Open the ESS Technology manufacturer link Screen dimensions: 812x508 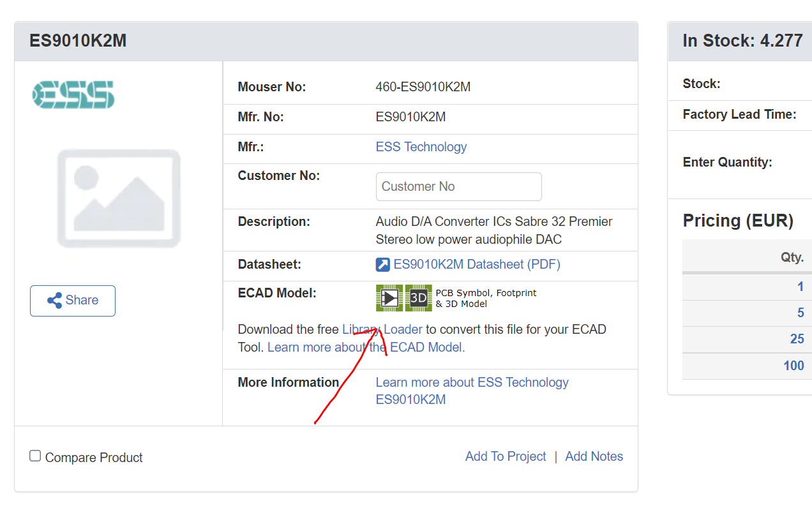421,147
